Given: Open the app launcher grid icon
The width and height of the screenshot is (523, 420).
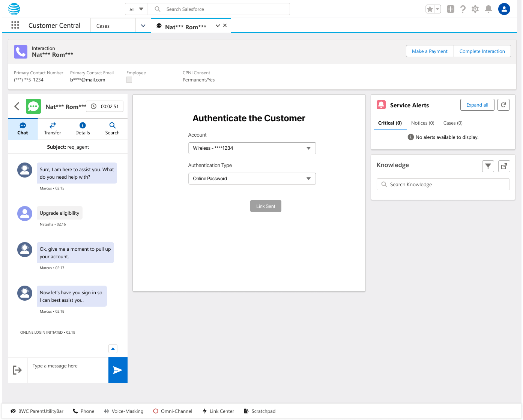Looking at the screenshot, I should click(15, 25).
